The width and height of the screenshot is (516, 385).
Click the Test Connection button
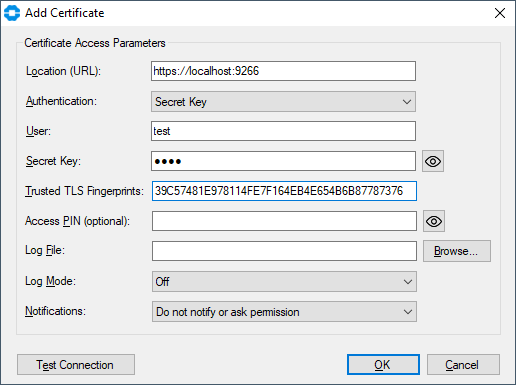[76, 365]
